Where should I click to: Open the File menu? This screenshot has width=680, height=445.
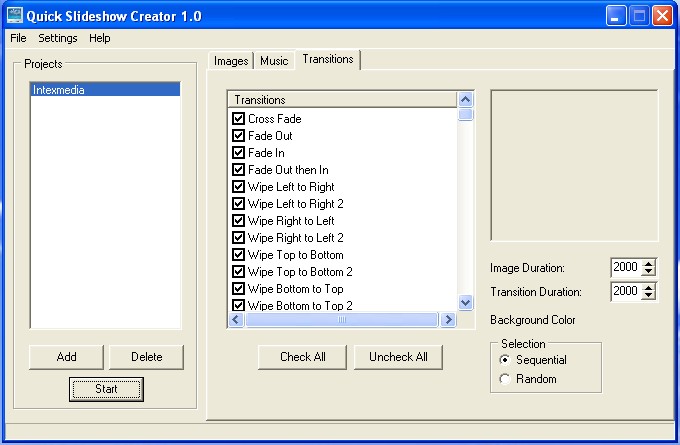point(18,38)
